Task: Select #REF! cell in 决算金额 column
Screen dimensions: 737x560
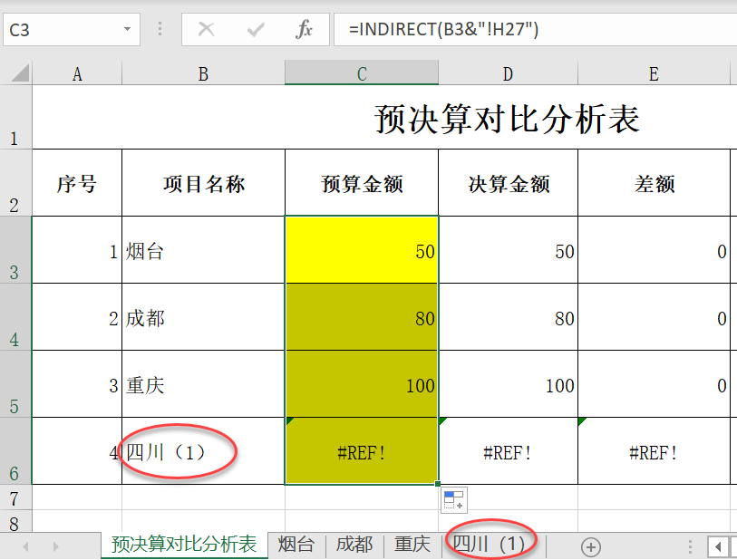Action: pyautogui.click(x=508, y=451)
